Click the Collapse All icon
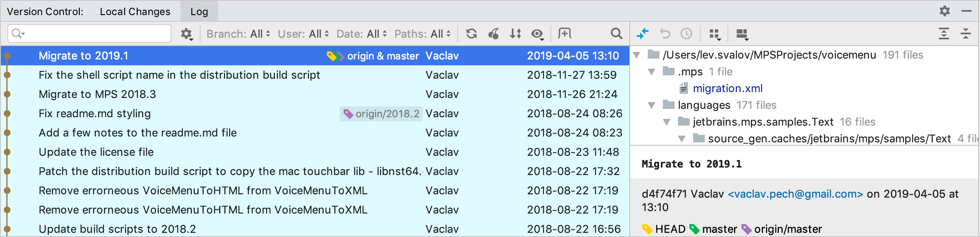Image resolution: width=980 pixels, height=237 pixels. [x=965, y=33]
